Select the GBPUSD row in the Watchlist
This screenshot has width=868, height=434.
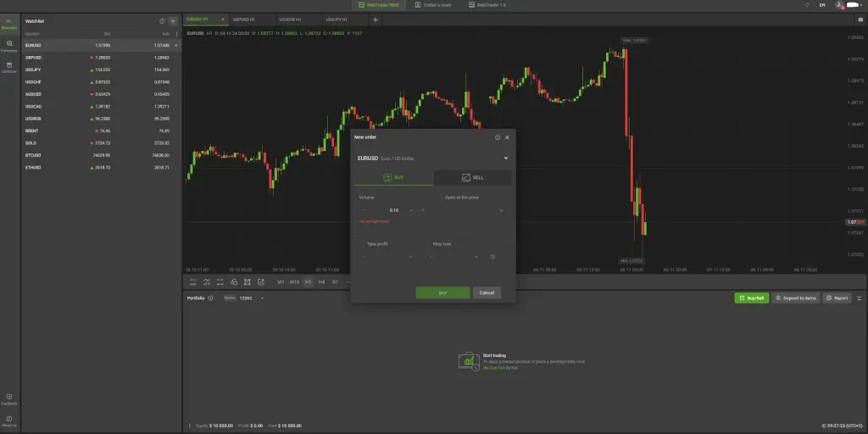point(102,58)
